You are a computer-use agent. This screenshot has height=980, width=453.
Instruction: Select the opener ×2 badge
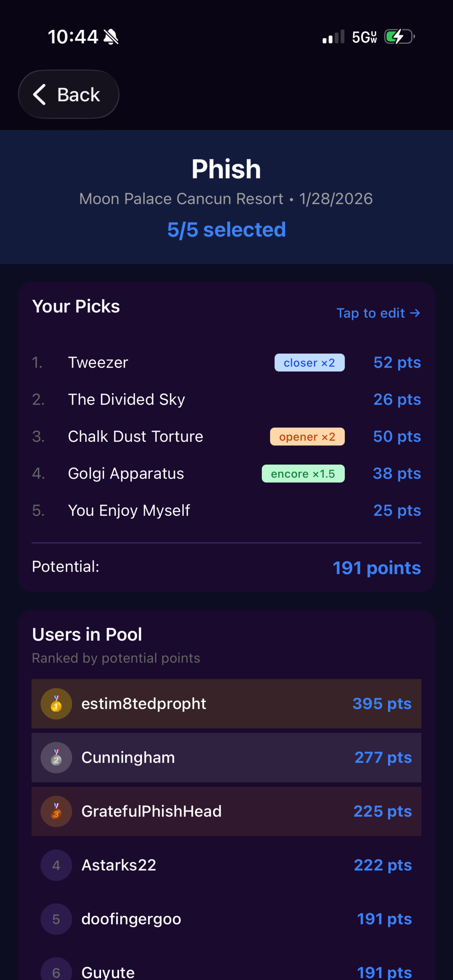tap(307, 437)
